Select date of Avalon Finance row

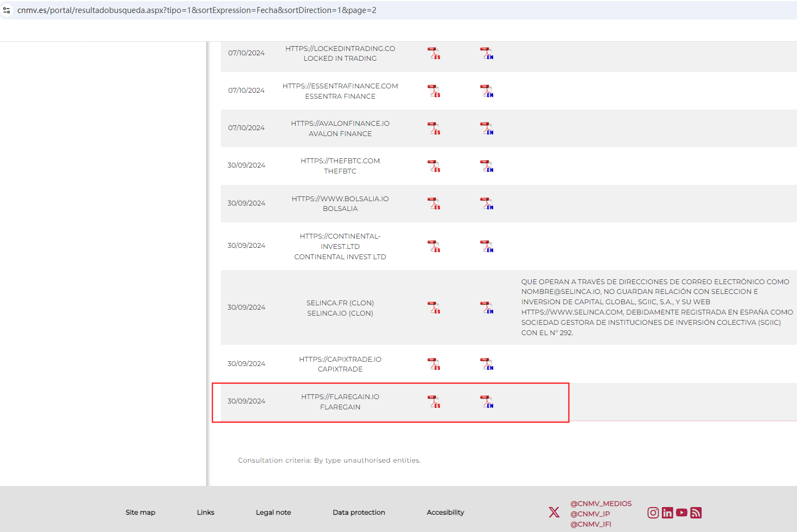(246, 128)
